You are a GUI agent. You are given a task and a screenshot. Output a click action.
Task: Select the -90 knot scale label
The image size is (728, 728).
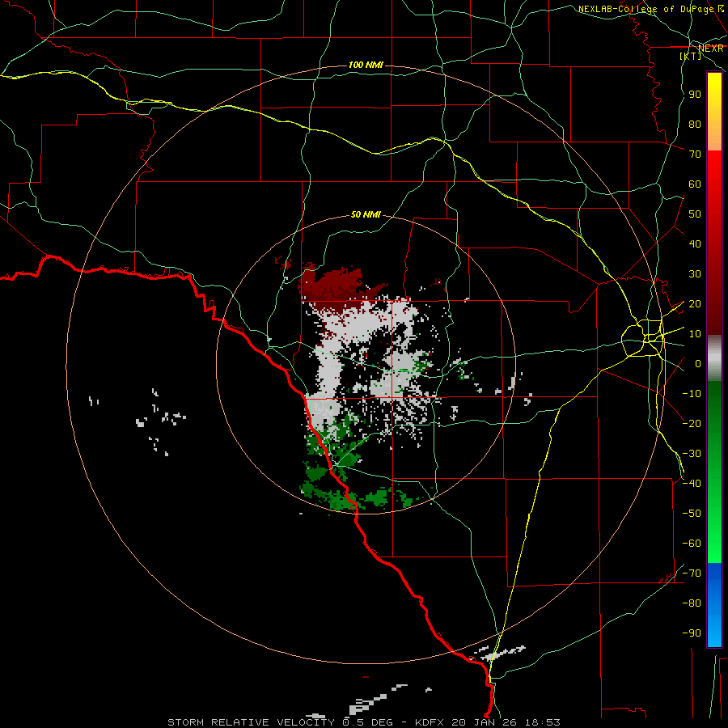692,633
